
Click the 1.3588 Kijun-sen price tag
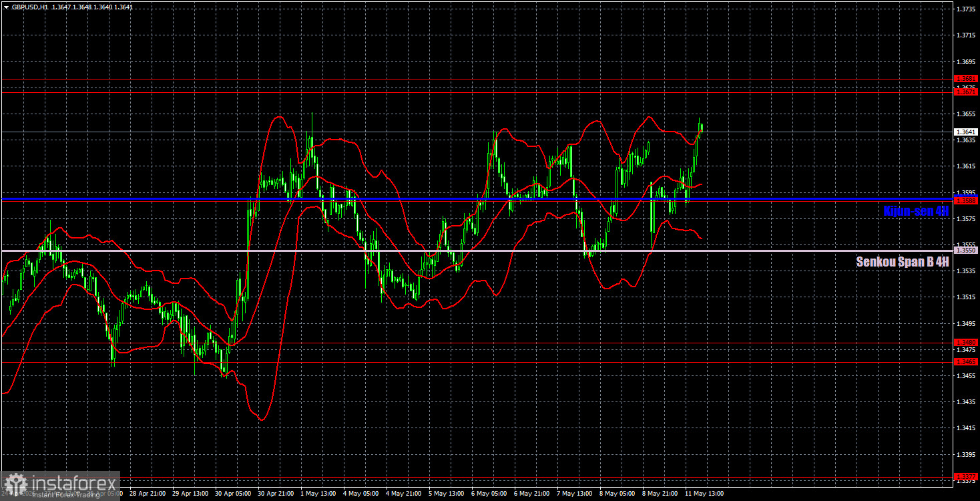(965, 200)
